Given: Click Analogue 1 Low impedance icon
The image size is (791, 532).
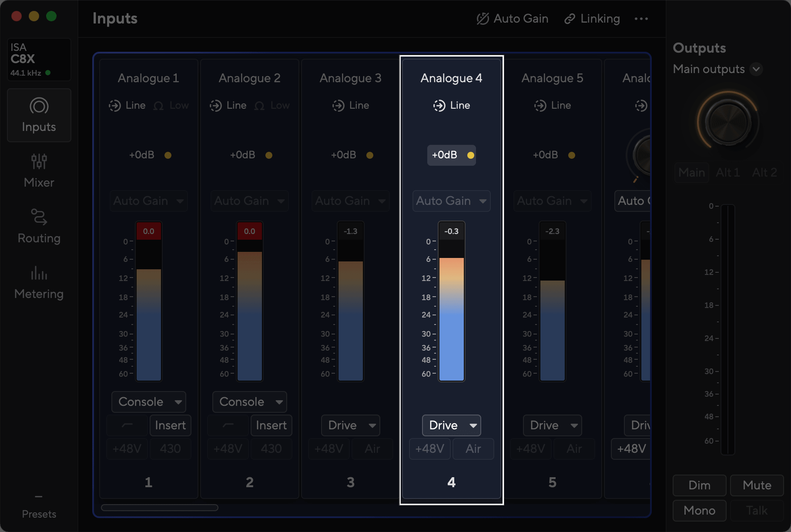Looking at the screenshot, I should tap(159, 106).
